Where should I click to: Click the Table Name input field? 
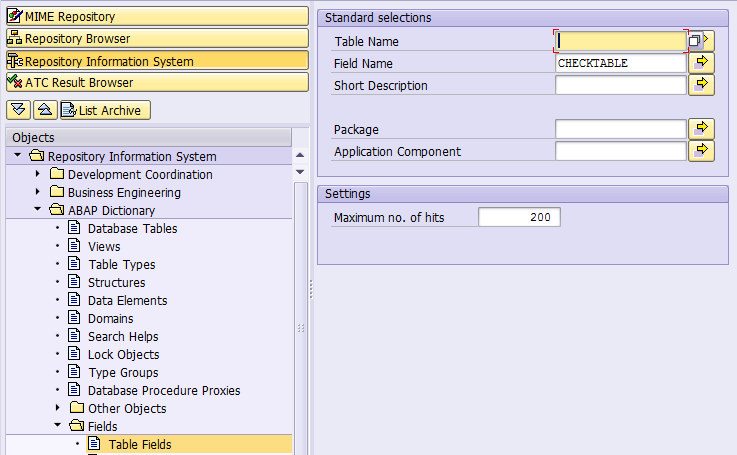click(620, 41)
